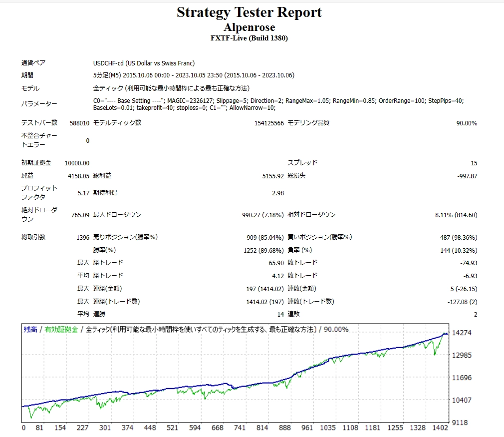Viewport: 504px width, 437px height.
Task: Select the max drawdown 990.27 (7.18%)
Action: (263, 215)
